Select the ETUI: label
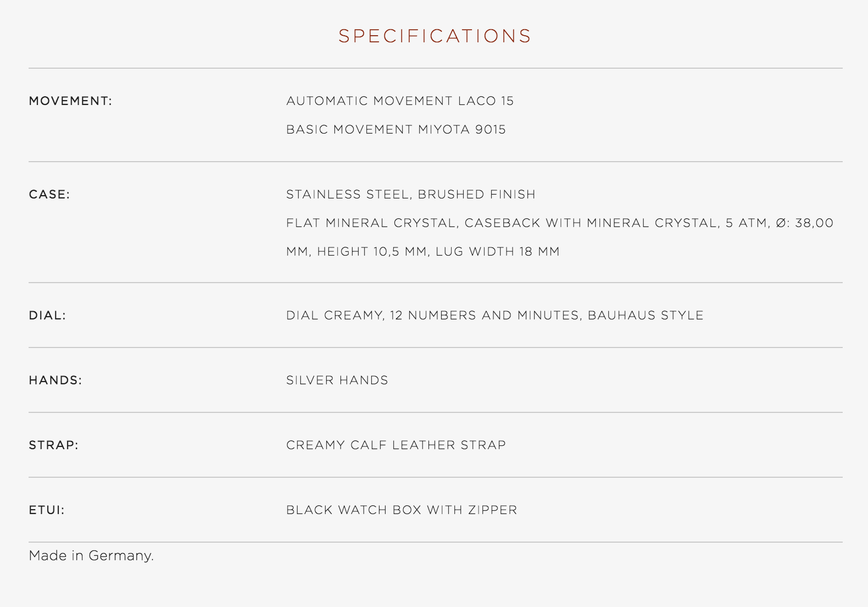The image size is (868, 607). [47, 510]
